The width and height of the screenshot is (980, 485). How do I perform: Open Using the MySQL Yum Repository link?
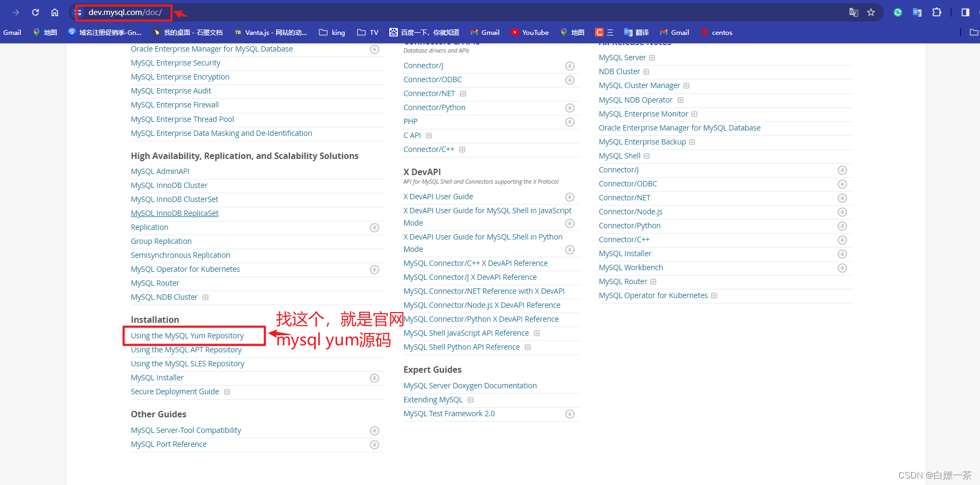187,336
